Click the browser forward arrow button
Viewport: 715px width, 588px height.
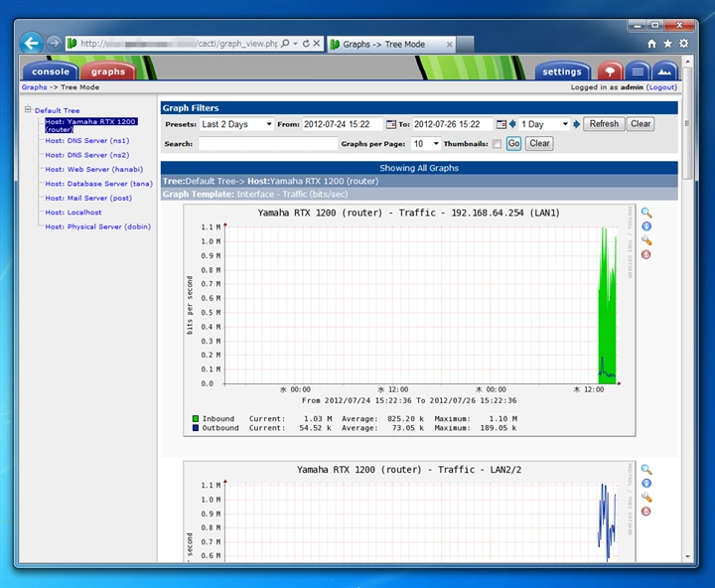54,43
